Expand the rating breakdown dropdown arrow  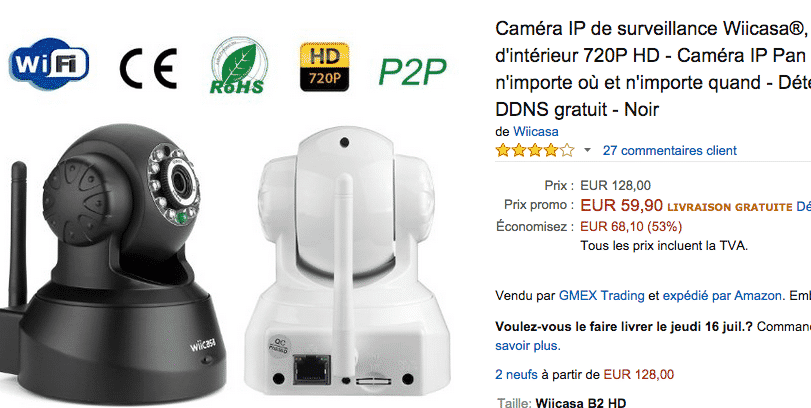tap(587, 150)
